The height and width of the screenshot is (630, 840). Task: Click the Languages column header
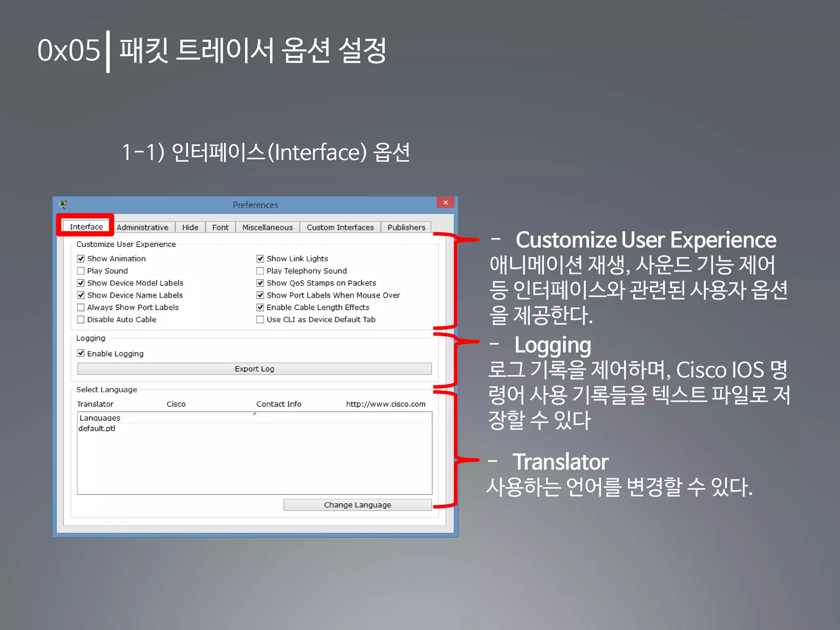254,418
